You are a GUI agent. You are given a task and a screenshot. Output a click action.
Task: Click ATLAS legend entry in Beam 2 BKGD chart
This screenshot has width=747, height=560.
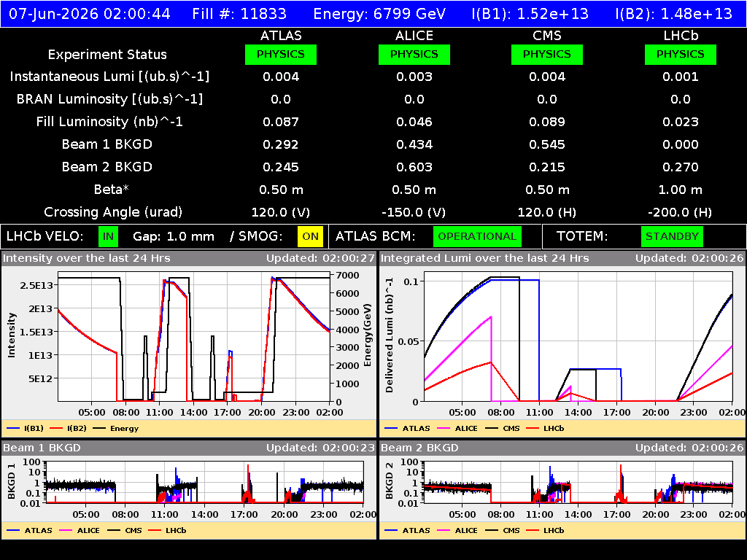(x=408, y=531)
